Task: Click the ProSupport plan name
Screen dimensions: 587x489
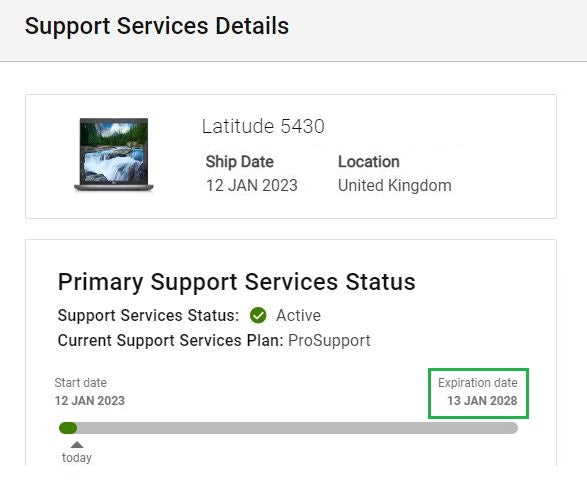Action: pyautogui.click(x=329, y=340)
